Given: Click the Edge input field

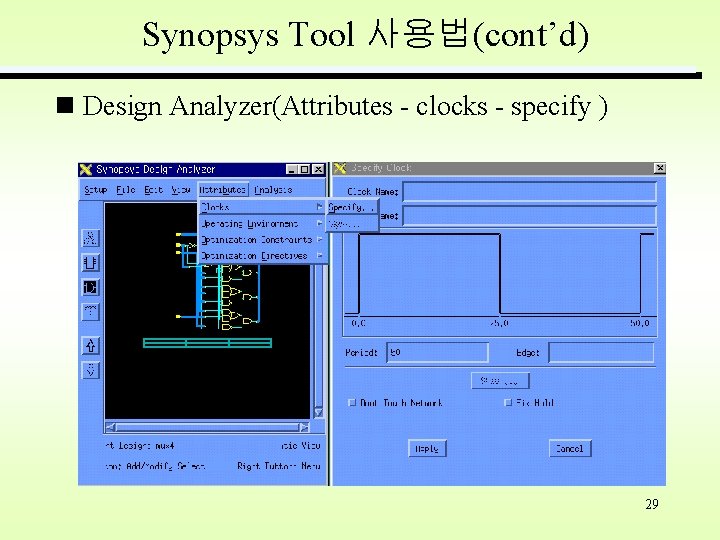Looking at the screenshot, I should (x=602, y=353).
